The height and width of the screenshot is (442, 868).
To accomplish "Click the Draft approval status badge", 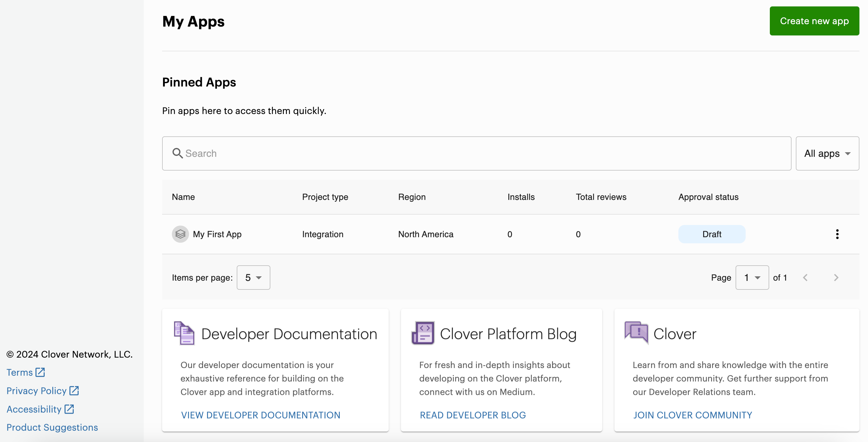I will coord(712,234).
